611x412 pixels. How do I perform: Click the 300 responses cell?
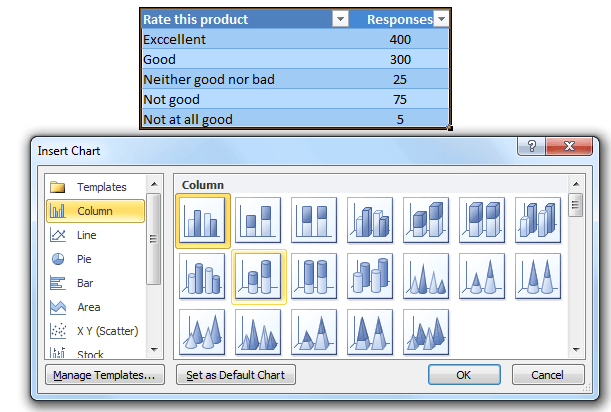click(x=399, y=59)
